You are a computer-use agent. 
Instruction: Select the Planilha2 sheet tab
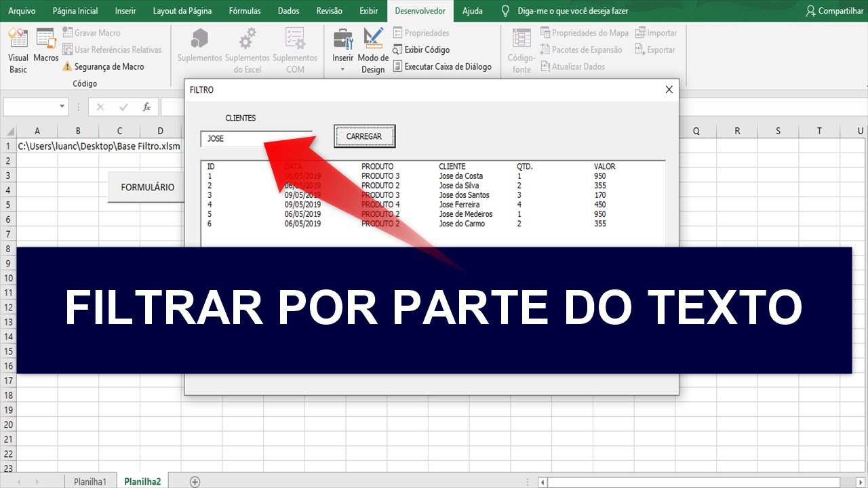tap(142, 481)
